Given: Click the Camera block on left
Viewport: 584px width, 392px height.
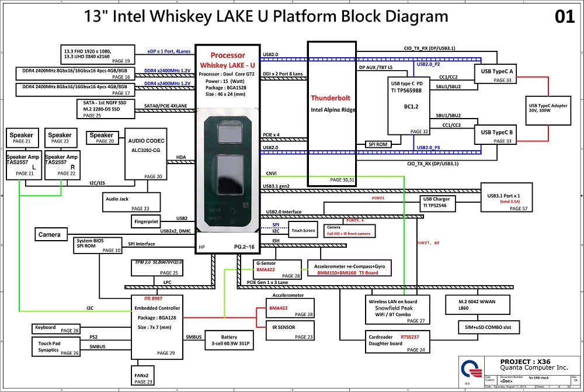Looking at the screenshot, I should point(50,234).
